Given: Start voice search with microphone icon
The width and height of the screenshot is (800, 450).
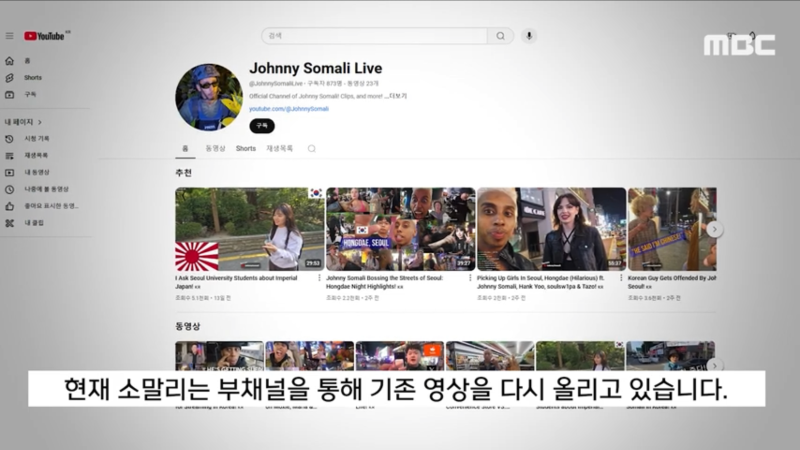Looking at the screenshot, I should tap(529, 36).
